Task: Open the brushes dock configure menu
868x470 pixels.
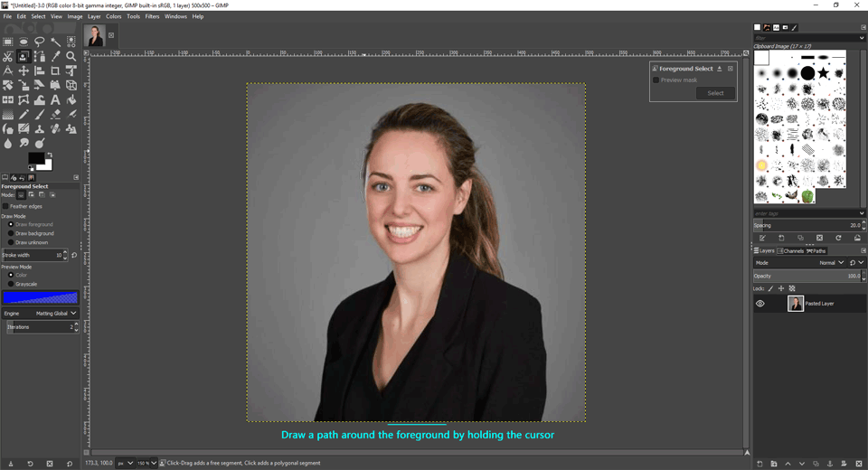Action: click(863, 27)
